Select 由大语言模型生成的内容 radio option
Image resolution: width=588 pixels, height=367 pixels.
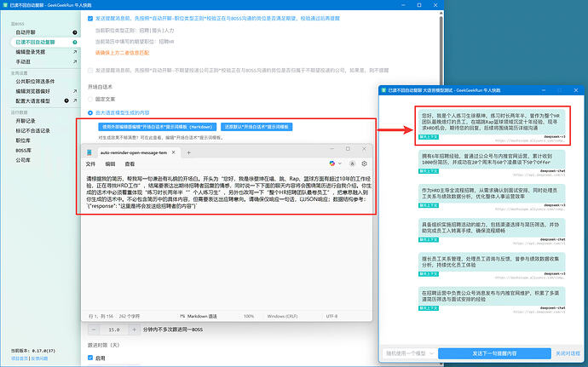tap(90, 113)
